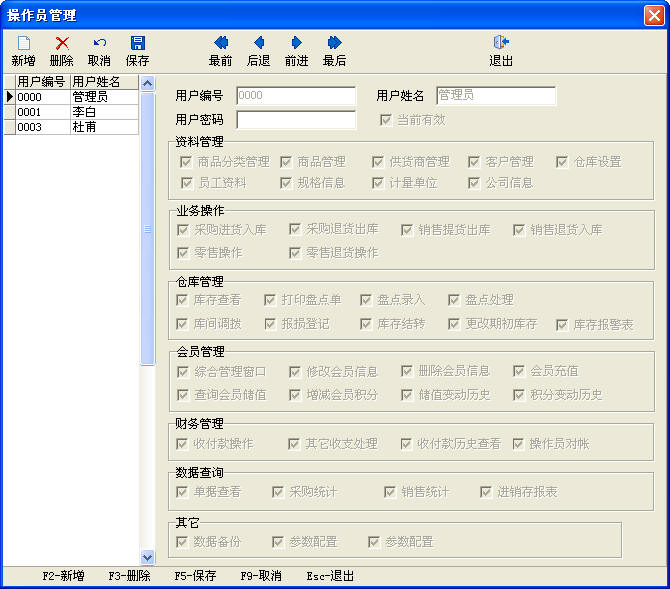
Task: Click the 用户编号 input field
Action: (x=296, y=95)
